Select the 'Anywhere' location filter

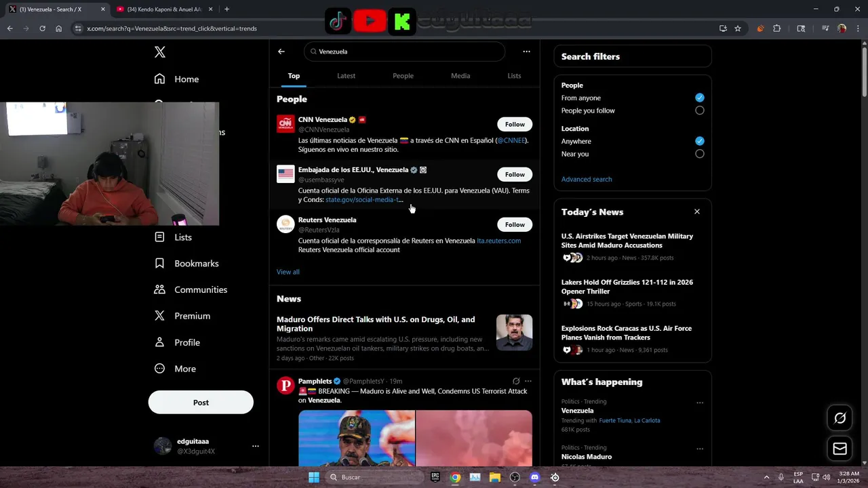point(700,141)
